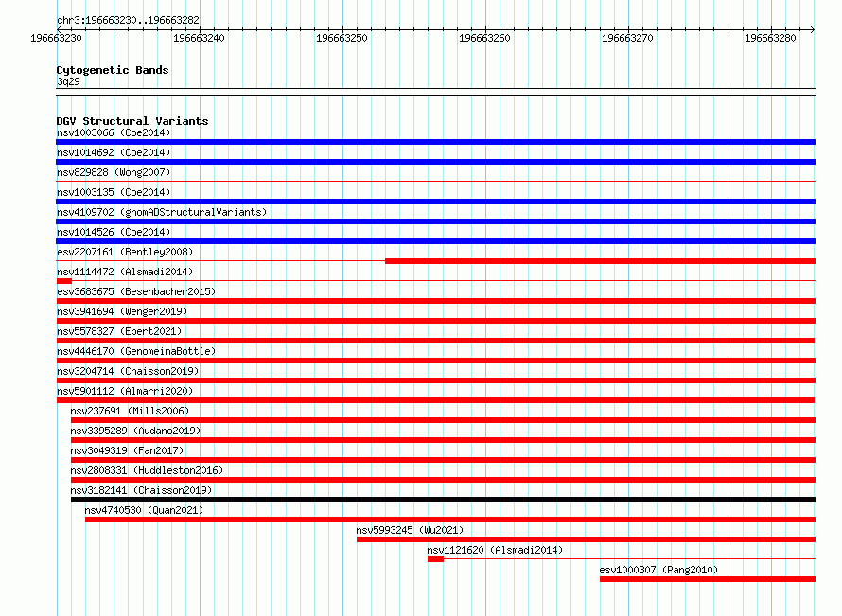This screenshot has width=842, height=616.
Task: Click the red bar under nsv2808331
Action: point(443,480)
